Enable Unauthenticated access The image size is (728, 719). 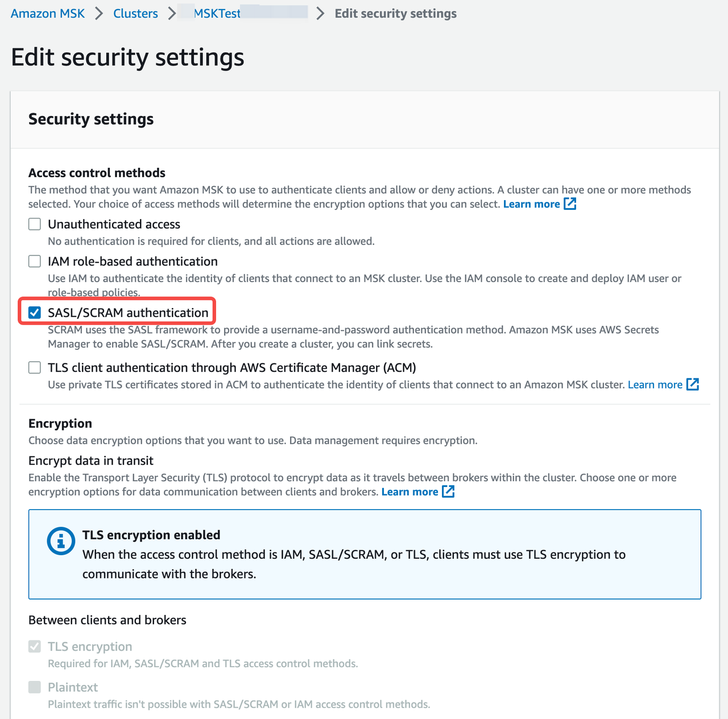pyautogui.click(x=34, y=224)
